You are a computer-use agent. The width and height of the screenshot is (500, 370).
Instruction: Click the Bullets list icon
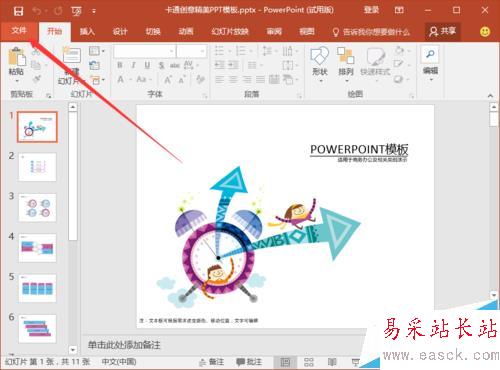(219, 51)
